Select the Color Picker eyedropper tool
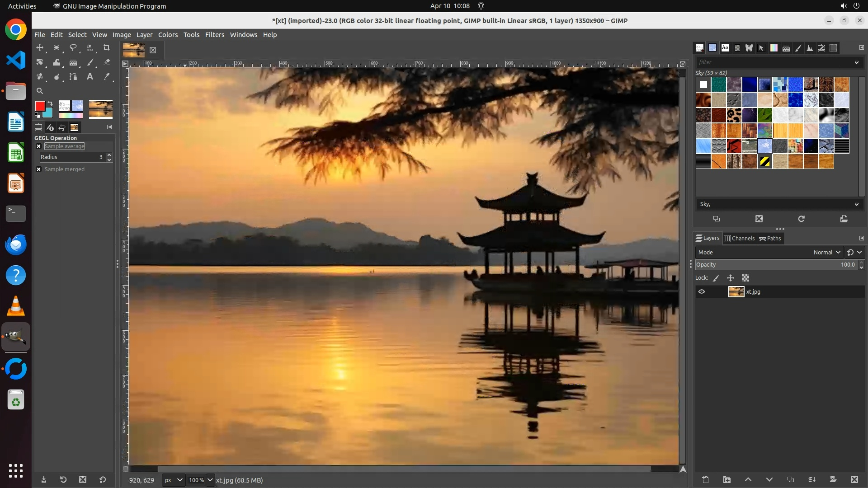 107,77
